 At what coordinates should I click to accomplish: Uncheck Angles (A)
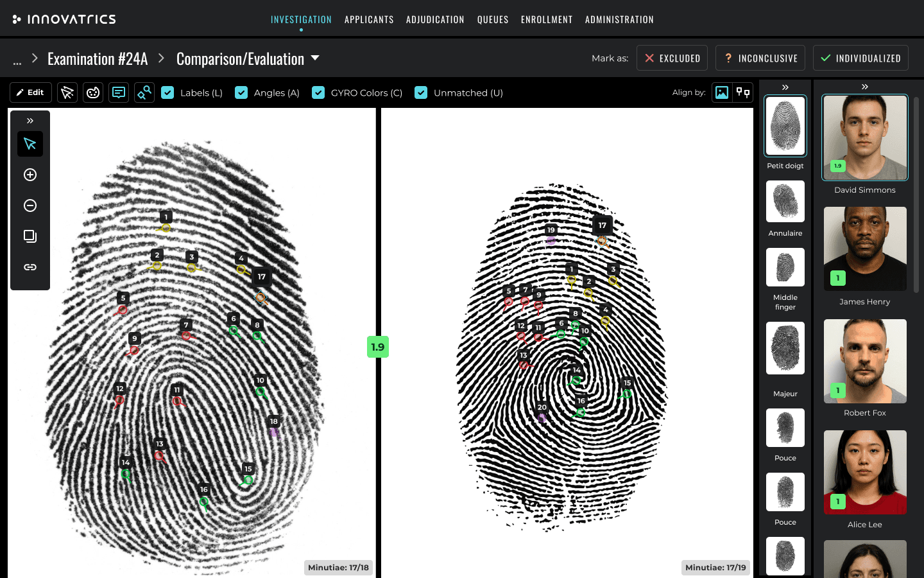(x=241, y=92)
